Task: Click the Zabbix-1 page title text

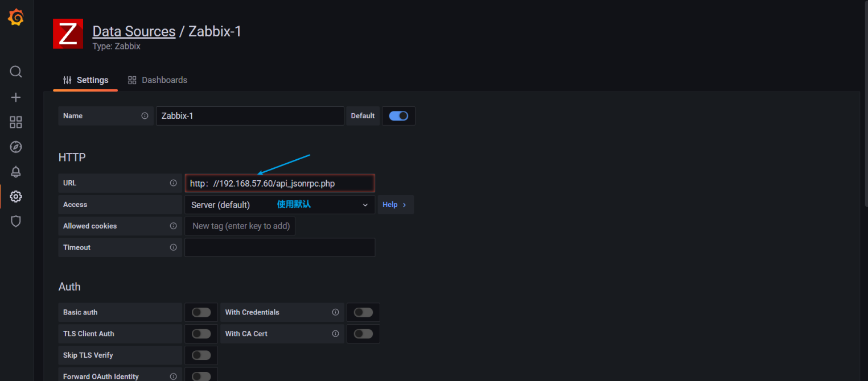Action: [x=215, y=31]
